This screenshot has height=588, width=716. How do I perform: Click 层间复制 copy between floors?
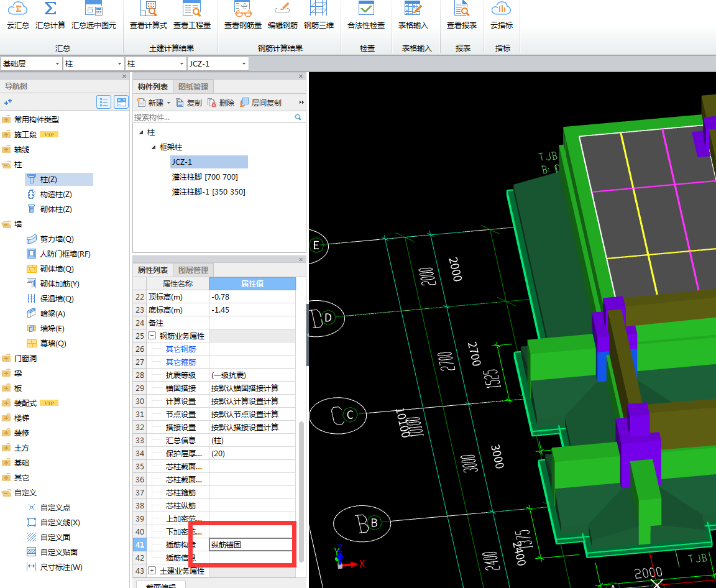261,103
